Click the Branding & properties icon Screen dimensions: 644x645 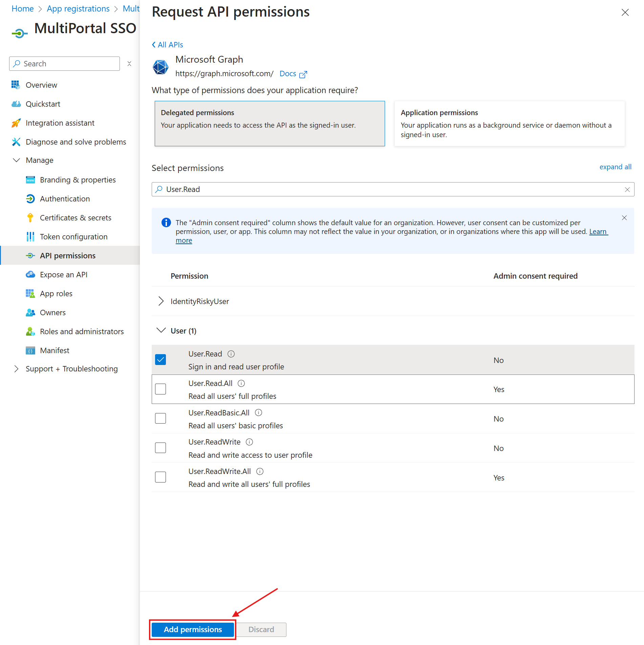(30, 180)
